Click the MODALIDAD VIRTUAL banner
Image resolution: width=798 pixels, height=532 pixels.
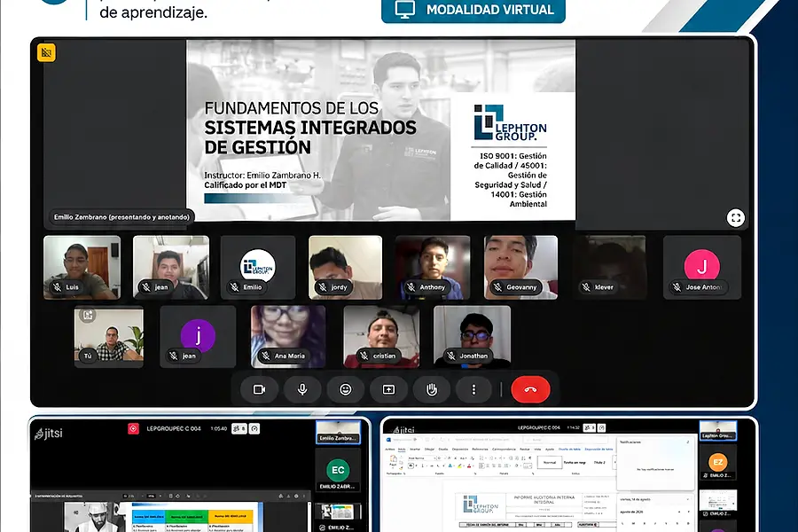pyautogui.click(x=473, y=10)
